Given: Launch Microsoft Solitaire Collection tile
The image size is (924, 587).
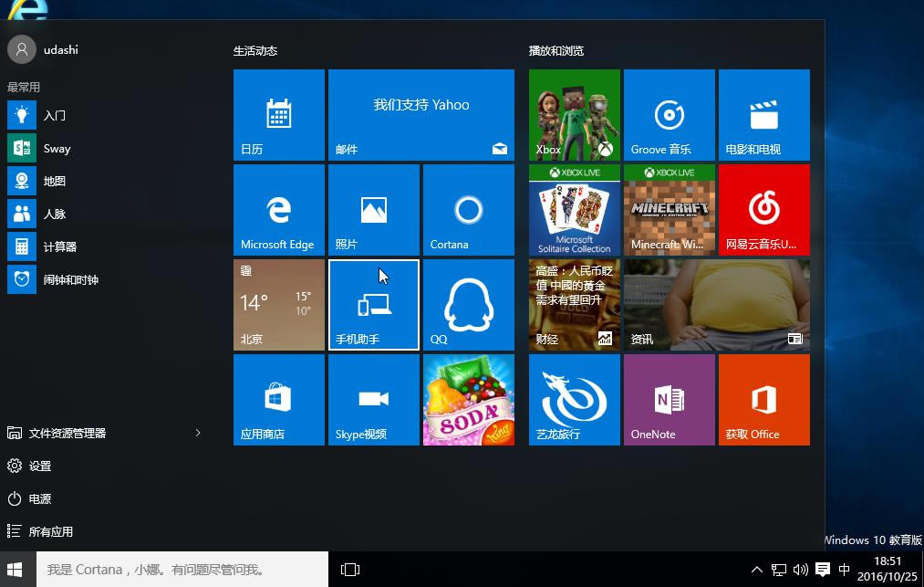Looking at the screenshot, I should (575, 210).
